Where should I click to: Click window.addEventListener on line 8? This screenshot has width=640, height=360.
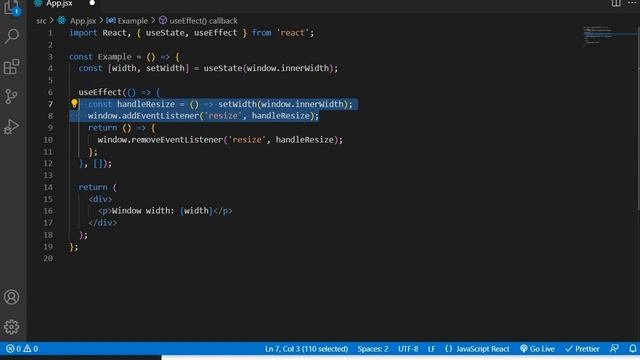pos(143,116)
